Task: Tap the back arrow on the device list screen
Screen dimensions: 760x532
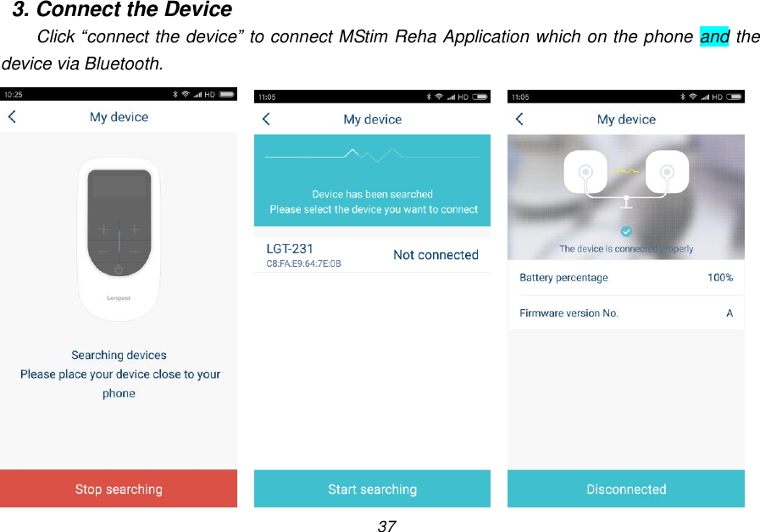Action: point(265,119)
